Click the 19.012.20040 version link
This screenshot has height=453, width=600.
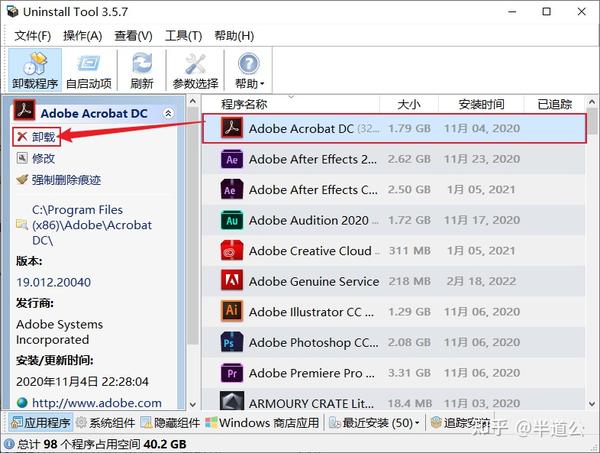pyautogui.click(x=54, y=282)
